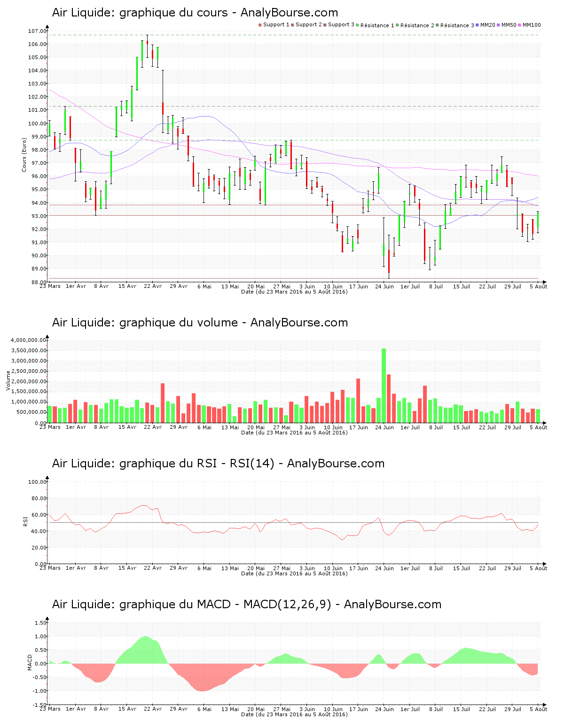Click the '6 Mai' date on MACD chart axis
This screenshot has width=564, height=728.
click(204, 709)
